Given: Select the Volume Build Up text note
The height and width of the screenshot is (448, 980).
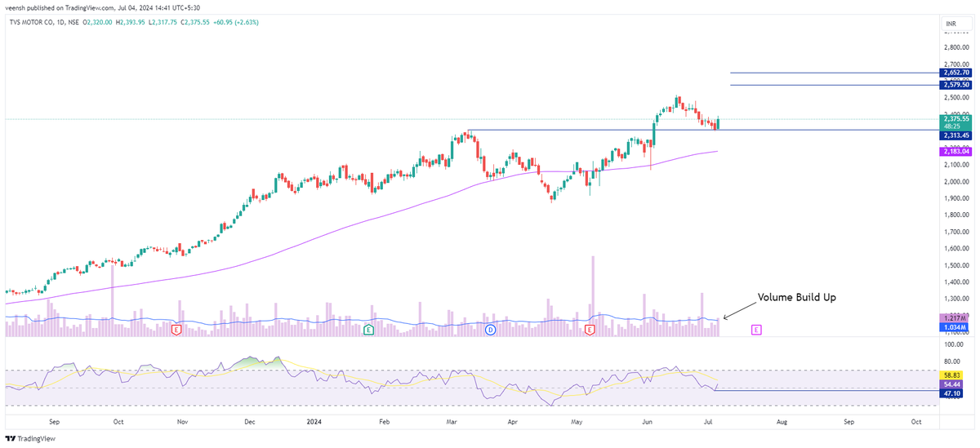Looking at the screenshot, I should pyautogui.click(x=797, y=297).
